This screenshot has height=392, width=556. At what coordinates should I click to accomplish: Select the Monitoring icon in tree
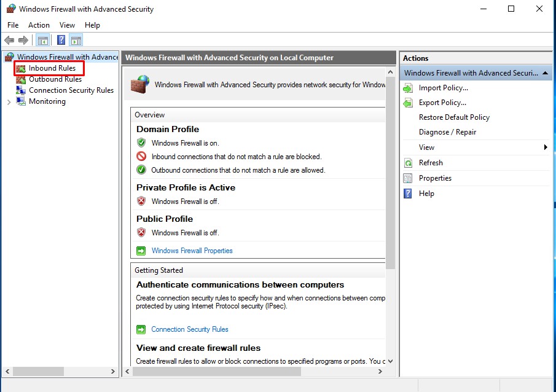coord(21,101)
